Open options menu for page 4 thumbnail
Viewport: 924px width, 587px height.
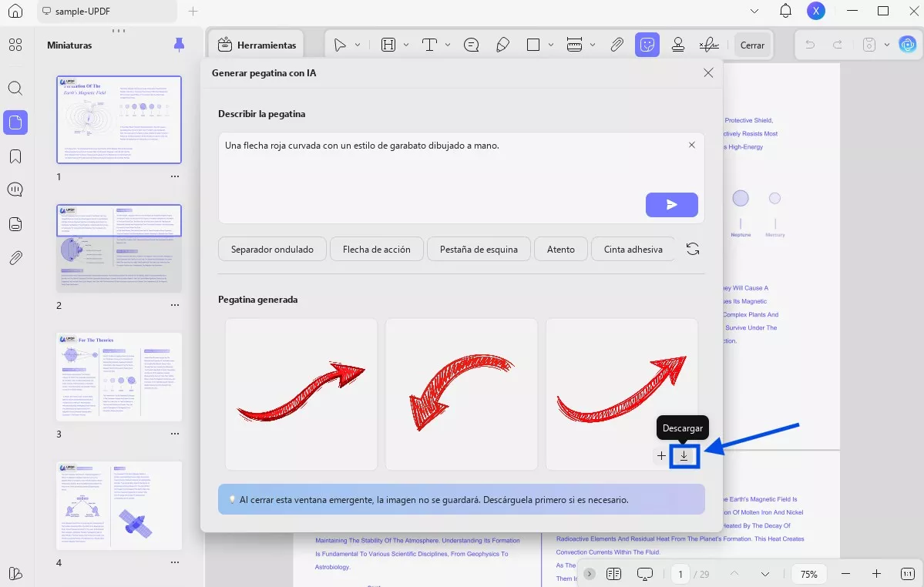click(175, 562)
